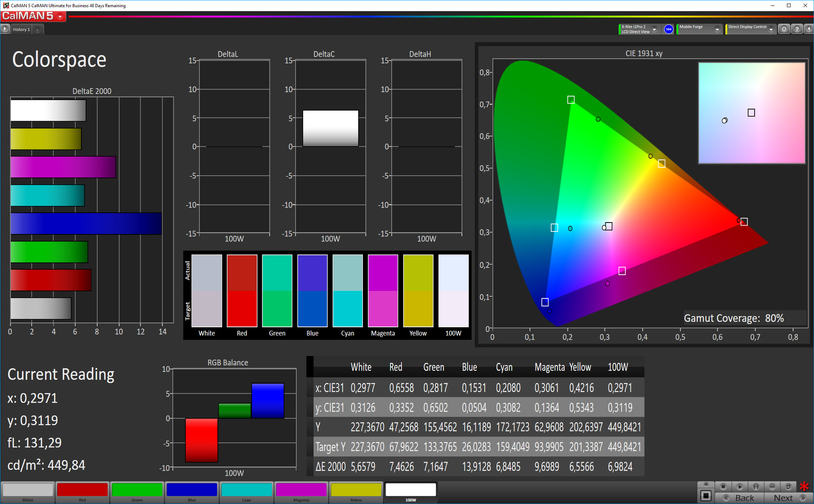Screen dimensions: 814x504
Task: Add a new history tab
Action: pyautogui.click(x=38, y=30)
